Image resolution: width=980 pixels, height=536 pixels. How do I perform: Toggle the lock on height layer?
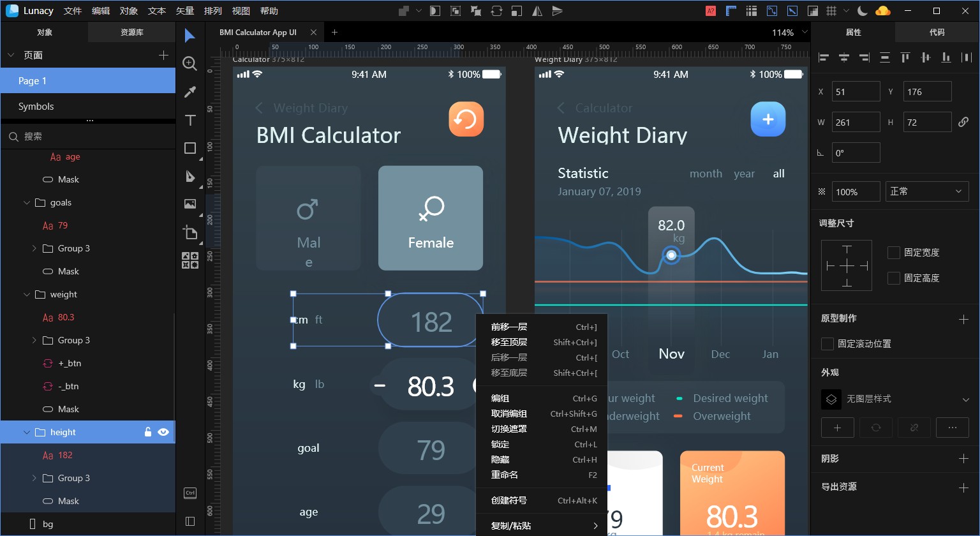pyautogui.click(x=148, y=432)
